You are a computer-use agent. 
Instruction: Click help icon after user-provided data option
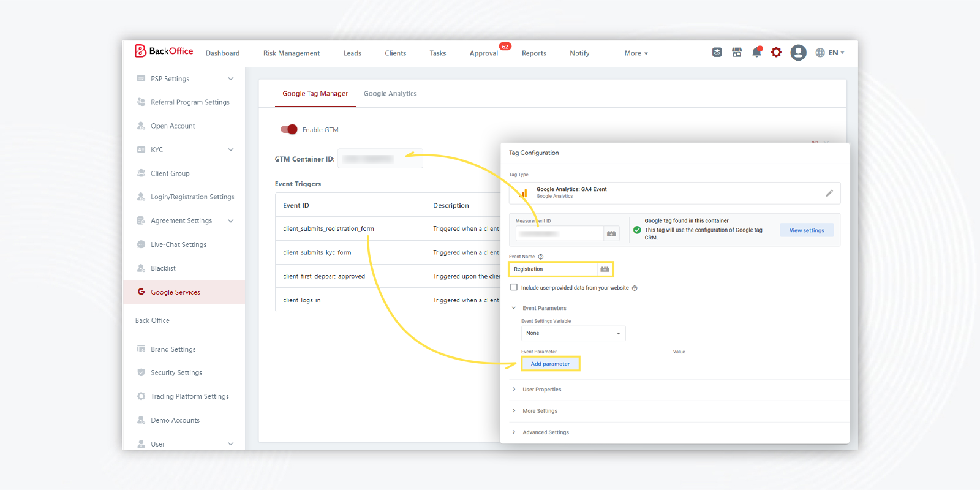635,288
